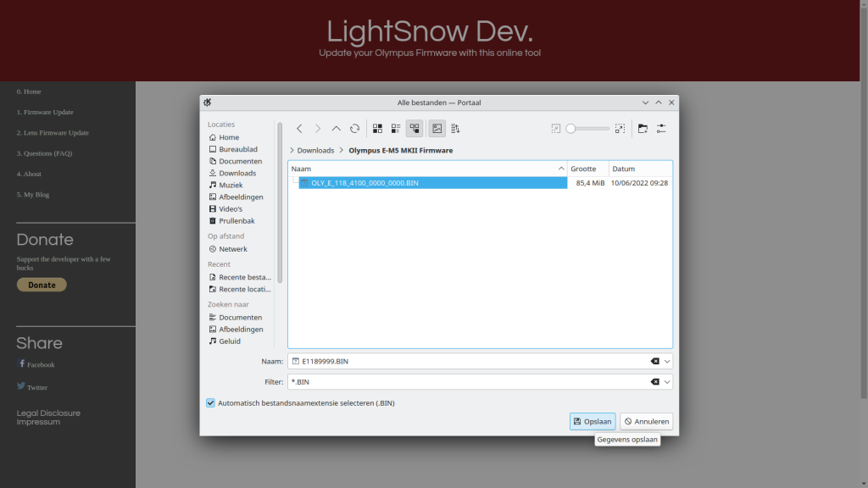Screen dimensions: 868x488
Task: Sort files by Naam column
Action: [427, 169]
